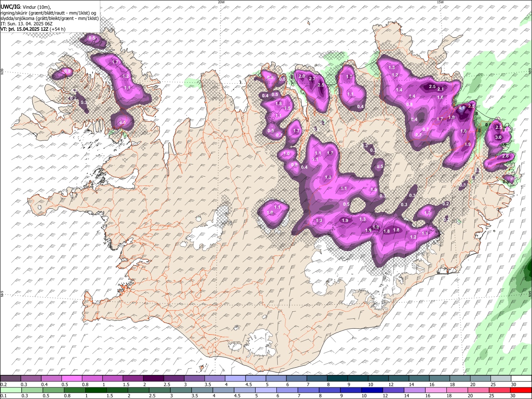Image resolution: width=532 pixels, height=399 pixels.
Task: Click the white upper legend swatch at 30
Action: (x=521, y=379)
